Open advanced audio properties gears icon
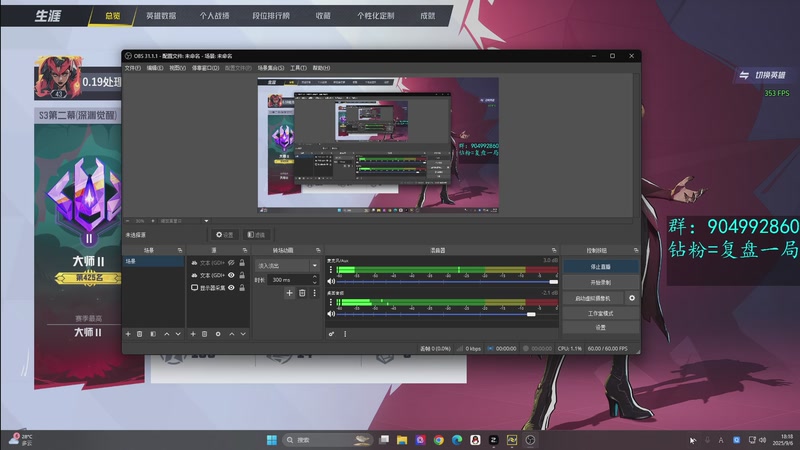Viewport: 800px width, 450px height. click(331, 334)
